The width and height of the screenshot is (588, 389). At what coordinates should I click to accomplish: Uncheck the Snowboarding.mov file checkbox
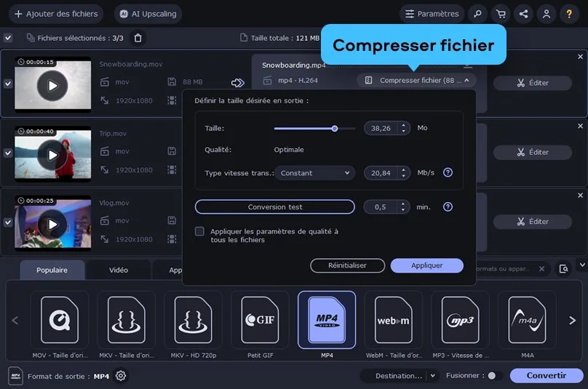8,84
